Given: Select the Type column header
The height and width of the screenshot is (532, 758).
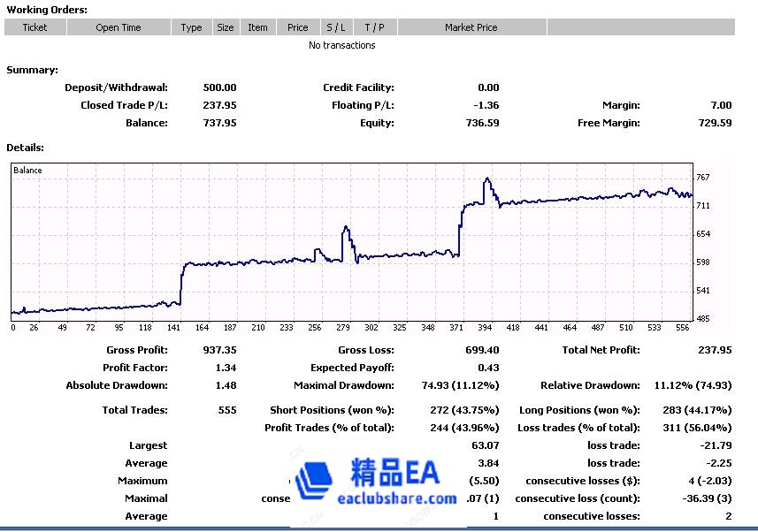Looking at the screenshot, I should pos(191,27).
